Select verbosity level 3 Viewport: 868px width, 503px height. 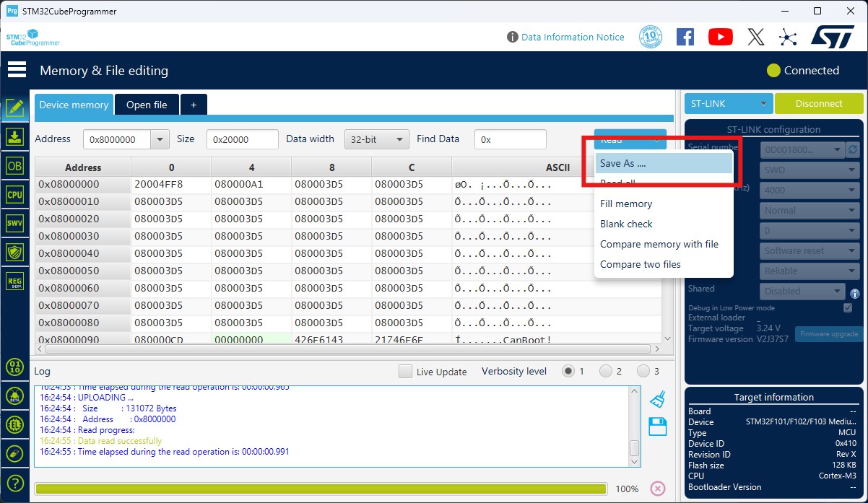[643, 371]
